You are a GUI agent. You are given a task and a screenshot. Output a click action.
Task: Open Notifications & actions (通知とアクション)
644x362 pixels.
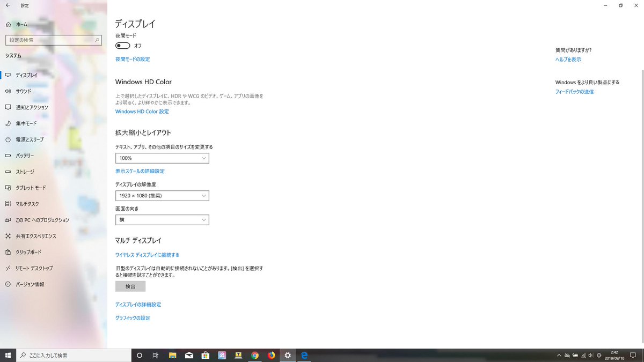[54, 107]
